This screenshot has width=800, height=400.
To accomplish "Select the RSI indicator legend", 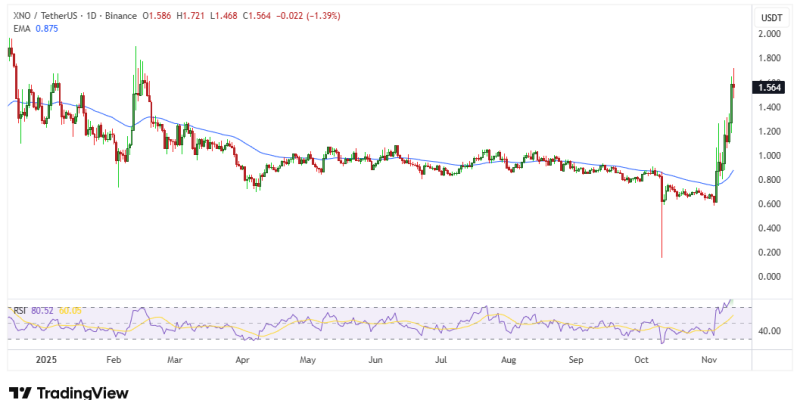I will (x=17, y=309).
